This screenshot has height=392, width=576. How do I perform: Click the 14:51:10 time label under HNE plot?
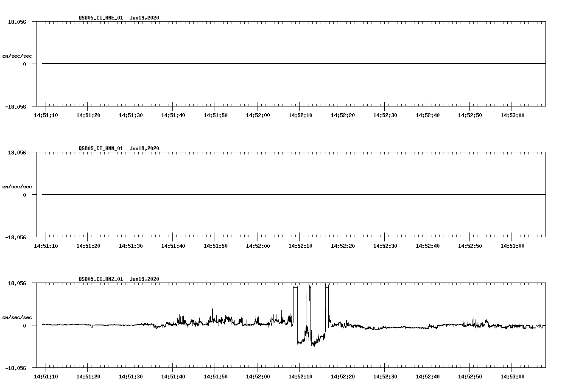pyautogui.click(x=46, y=115)
